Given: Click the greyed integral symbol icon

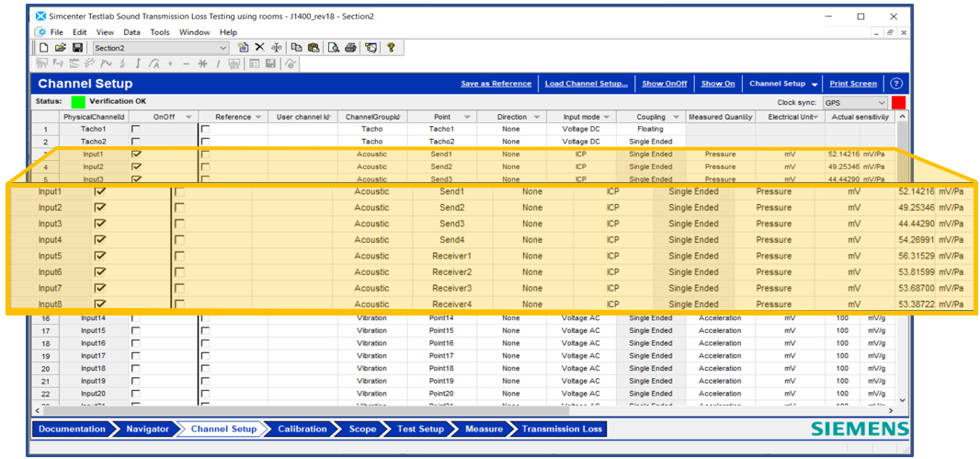Looking at the screenshot, I should coord(138,63).
